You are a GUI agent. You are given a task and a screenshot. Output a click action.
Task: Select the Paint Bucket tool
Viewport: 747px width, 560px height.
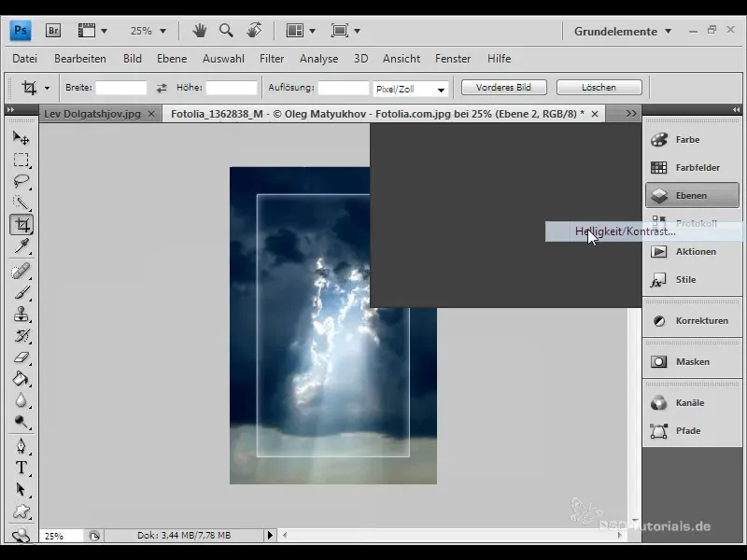pos(21,379)
